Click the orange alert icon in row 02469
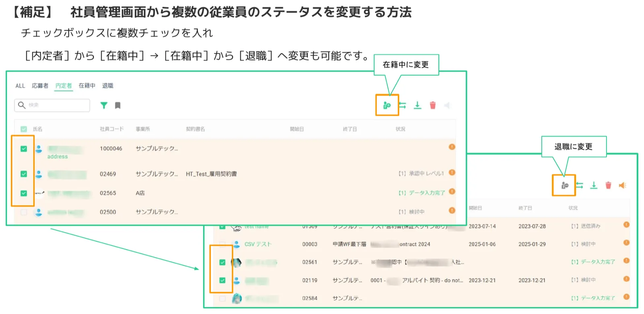 [x=452, y=173]
